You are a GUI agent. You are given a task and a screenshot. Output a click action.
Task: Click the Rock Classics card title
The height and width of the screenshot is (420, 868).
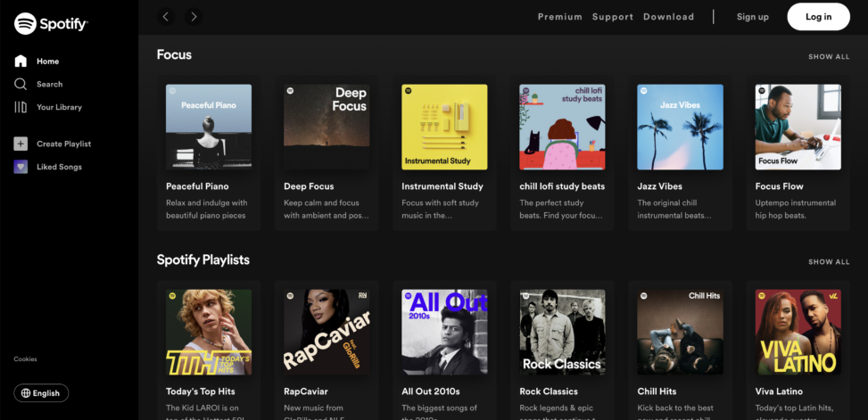[549, 391]
